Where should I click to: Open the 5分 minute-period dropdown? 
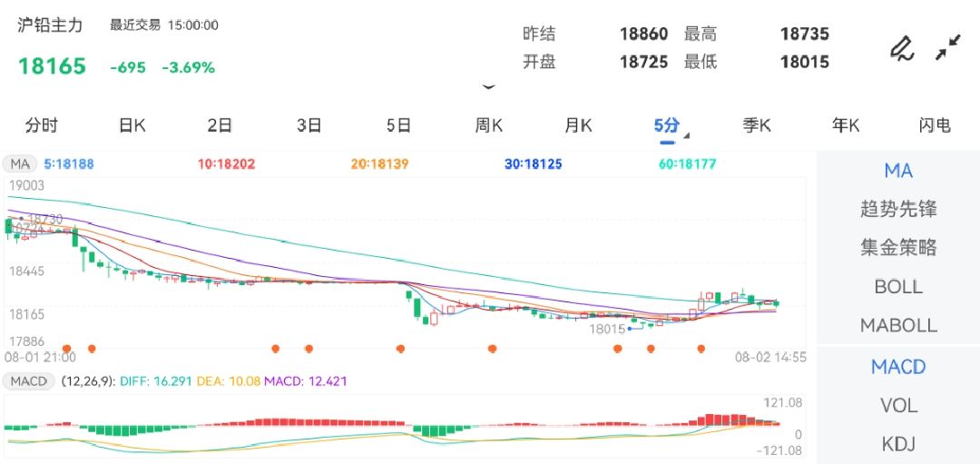[x=671, y=127]
